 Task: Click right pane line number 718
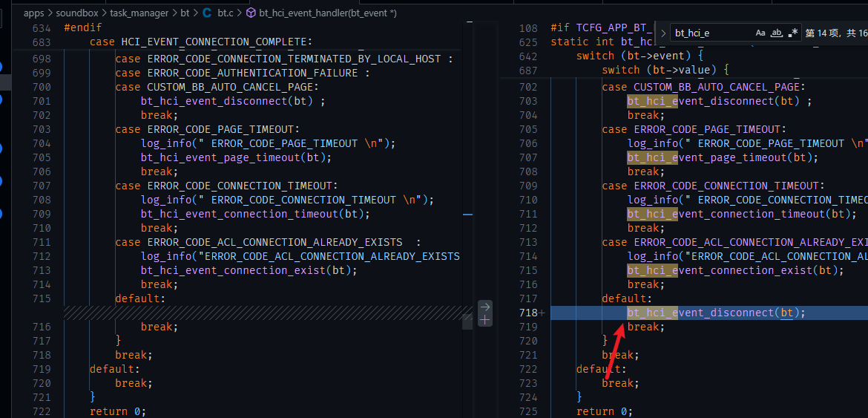coord(528,313)
